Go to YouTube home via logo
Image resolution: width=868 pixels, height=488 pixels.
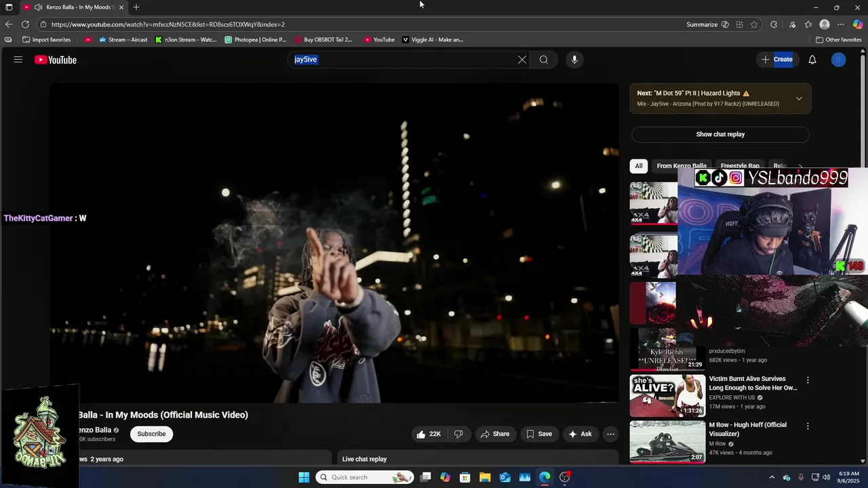56,60
